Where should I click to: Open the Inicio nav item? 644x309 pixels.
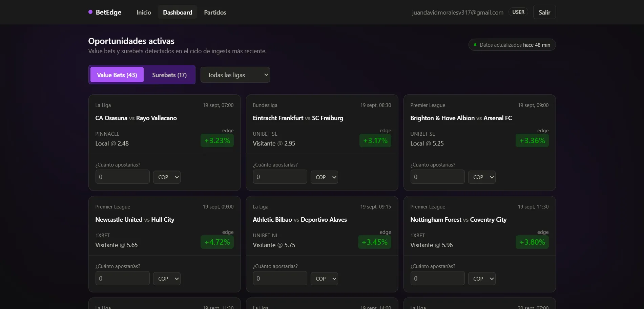pyautogui.click(x=144, y=12)
